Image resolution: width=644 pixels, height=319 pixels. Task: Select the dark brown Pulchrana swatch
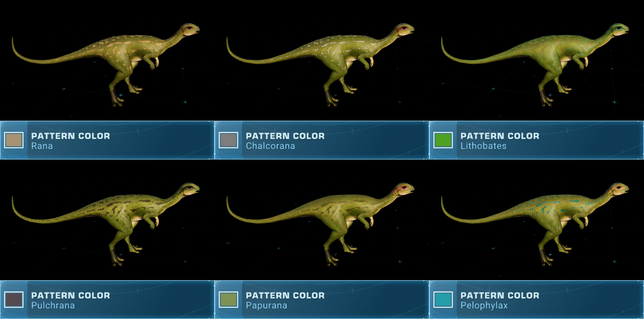(14, 300)
